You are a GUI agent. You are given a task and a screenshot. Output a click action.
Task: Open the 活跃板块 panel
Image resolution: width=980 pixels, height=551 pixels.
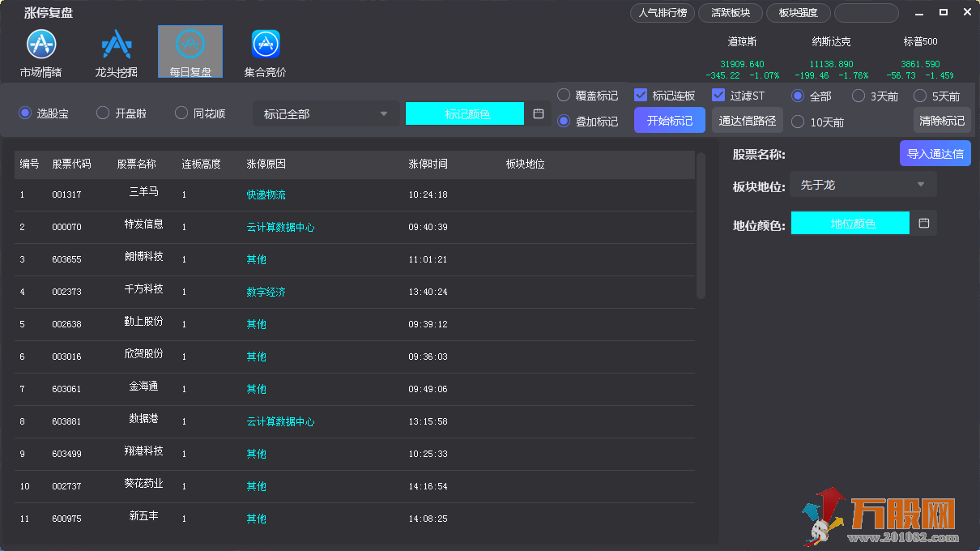tap(731, 12)
